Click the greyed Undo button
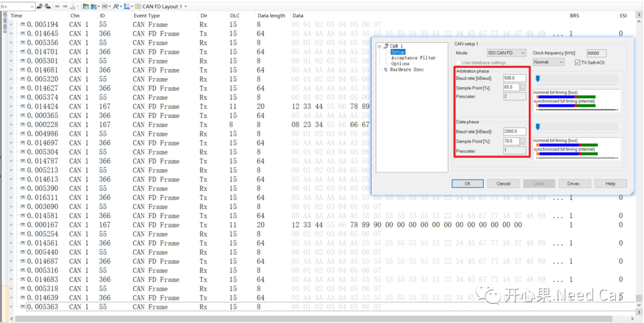 coord(539,184)
